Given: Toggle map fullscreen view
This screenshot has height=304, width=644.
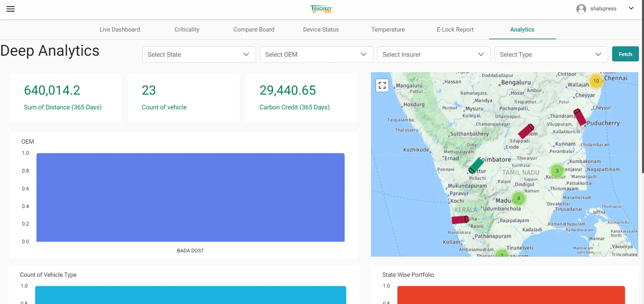Looking at the screenshot, I should (382, 85).
